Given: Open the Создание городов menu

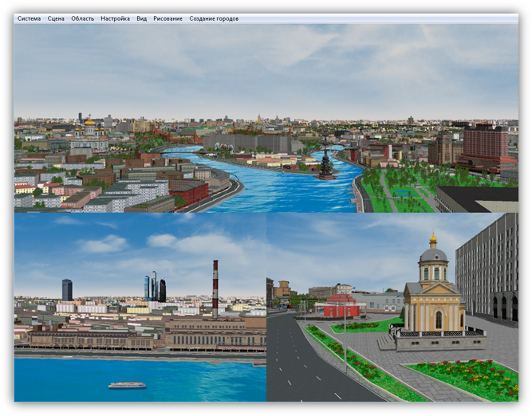Looking at the screenshot, I should (x=214, y=18).
